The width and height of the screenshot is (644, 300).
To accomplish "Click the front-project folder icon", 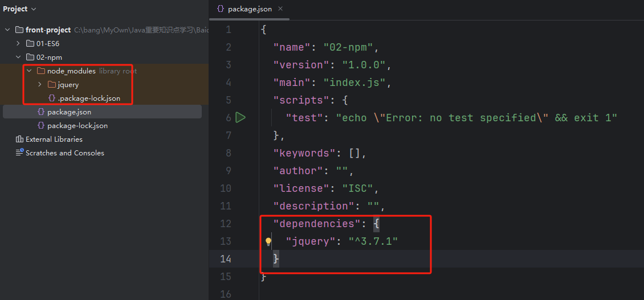I will [x=19, y=30].
